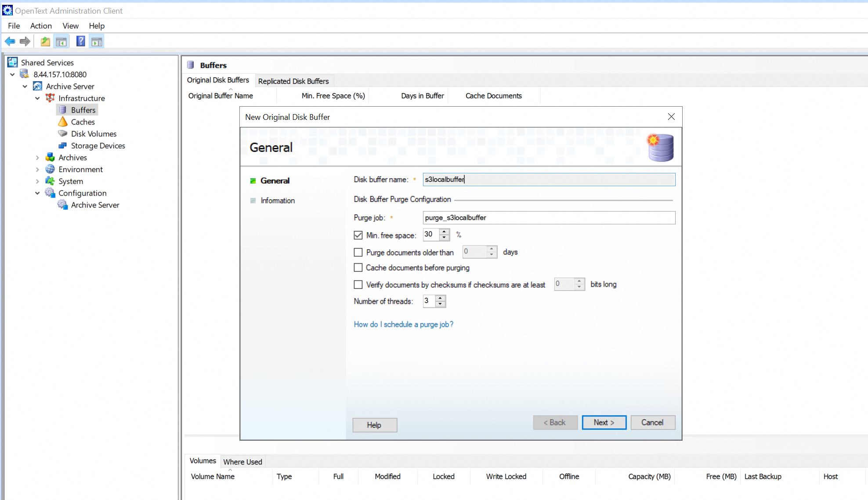Click the Archive Server icon under the server node

pyautogui.click(x=38, y=86)
